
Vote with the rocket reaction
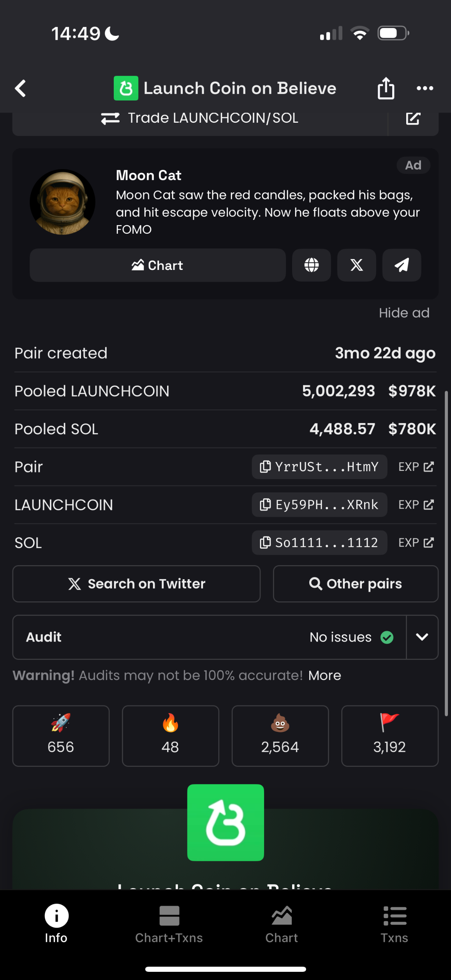[x=61, y=736]
